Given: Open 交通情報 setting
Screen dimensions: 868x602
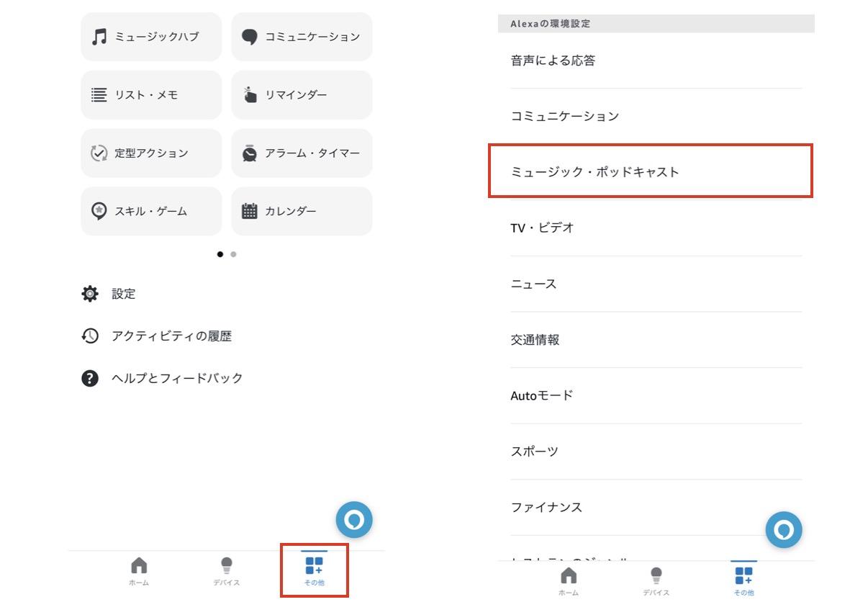Looking at the screenshot, I should (656, 340).
